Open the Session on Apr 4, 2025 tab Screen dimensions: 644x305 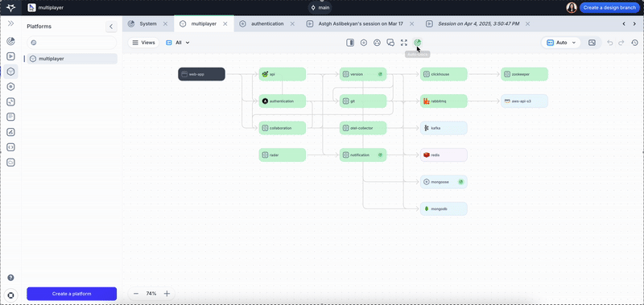pos(473,24)
